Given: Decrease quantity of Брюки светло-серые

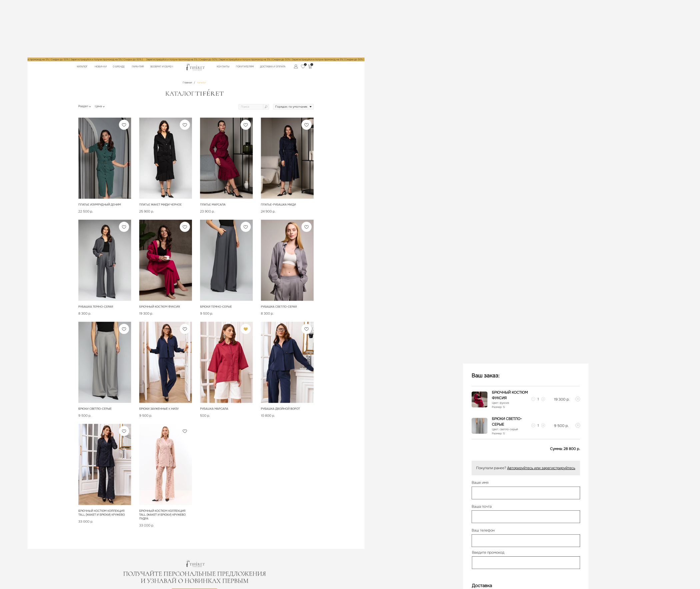Looking at the screenshot, I should pos(533,425).
